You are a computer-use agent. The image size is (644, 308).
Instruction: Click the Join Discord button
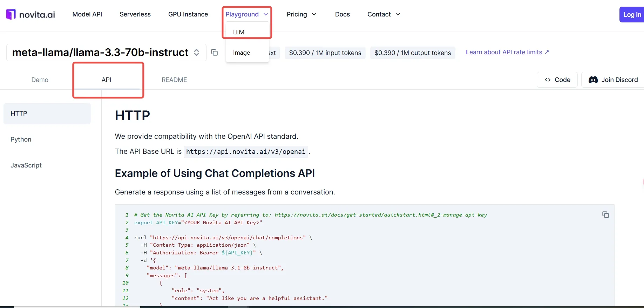tap(613, 80)
